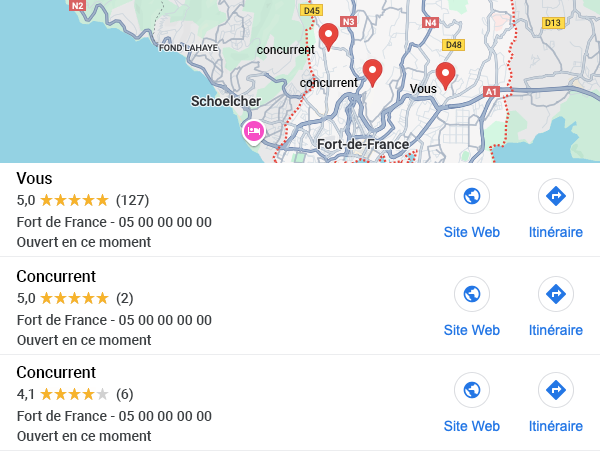The height and width of the screenshot is (454, 600).
Task: Click the Fort-de-France label on the map
Action: (x=363, y=145)
